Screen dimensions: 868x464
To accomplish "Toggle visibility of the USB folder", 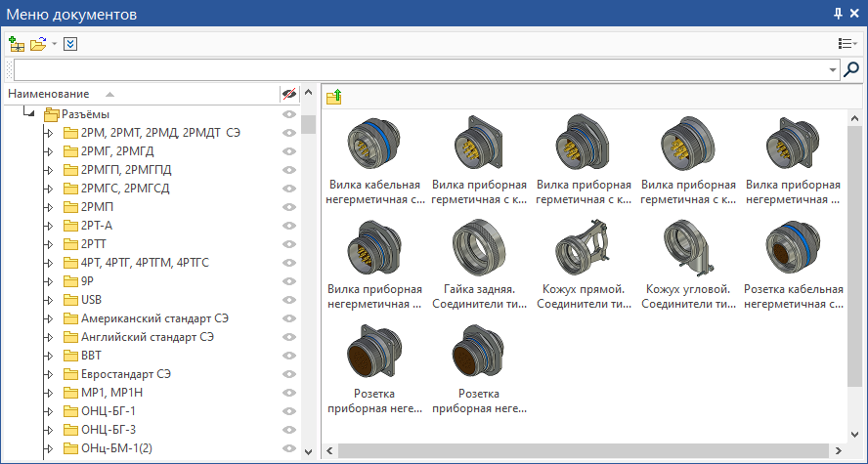I will 288,300.
